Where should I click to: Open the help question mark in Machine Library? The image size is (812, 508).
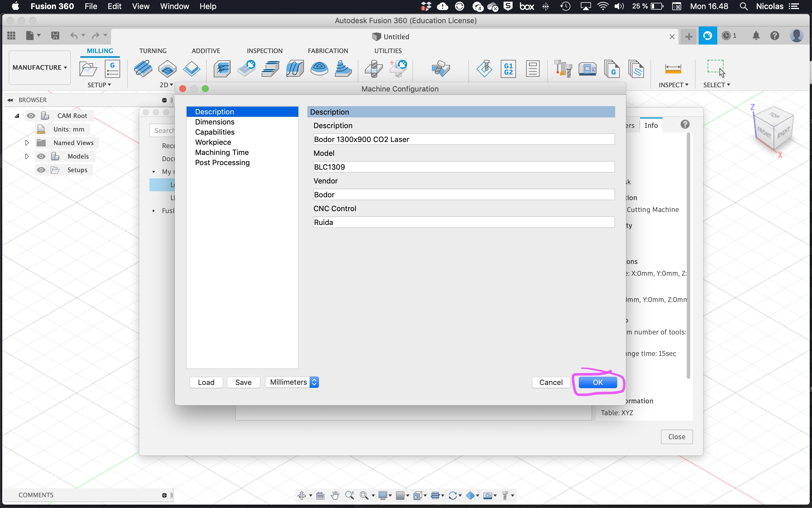click(685, 125)
